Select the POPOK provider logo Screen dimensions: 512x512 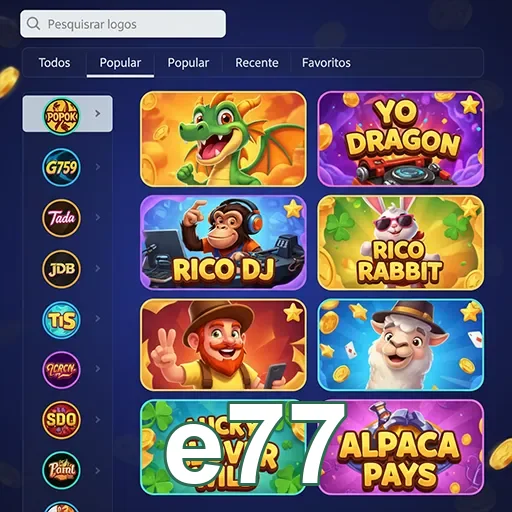click(61, 116)
